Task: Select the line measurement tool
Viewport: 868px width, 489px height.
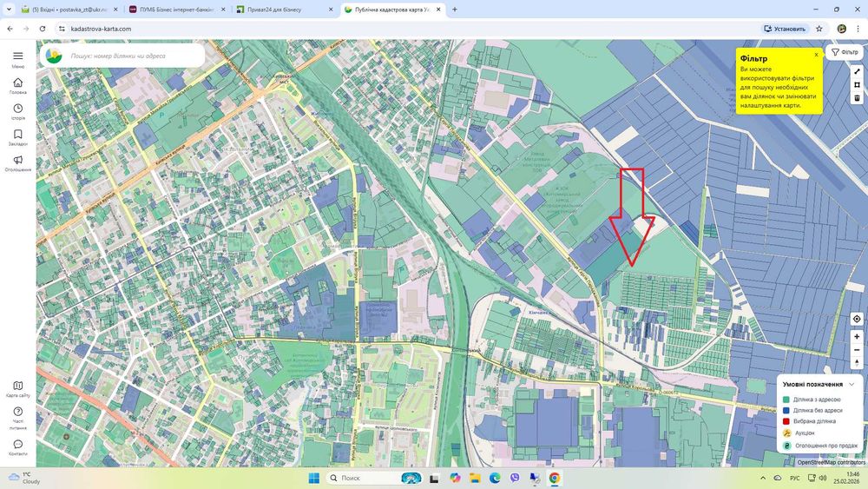Action: tap(857, 71)
